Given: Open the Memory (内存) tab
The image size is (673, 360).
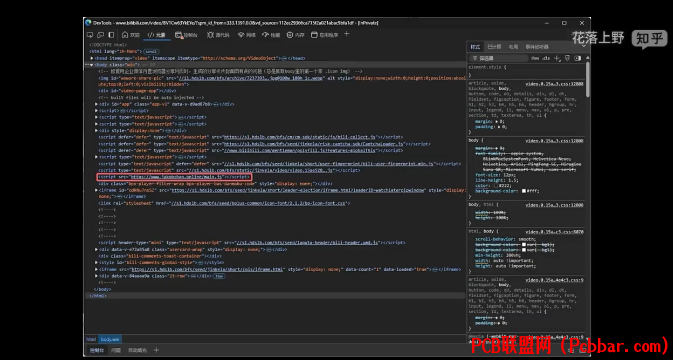Looking at the screenshot, I should (x=296, y=35).
